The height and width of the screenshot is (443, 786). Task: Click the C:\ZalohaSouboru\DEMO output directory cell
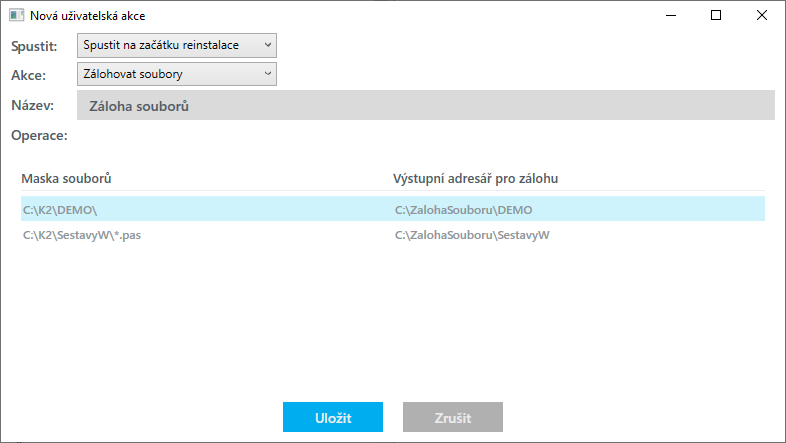pos(464,210)
